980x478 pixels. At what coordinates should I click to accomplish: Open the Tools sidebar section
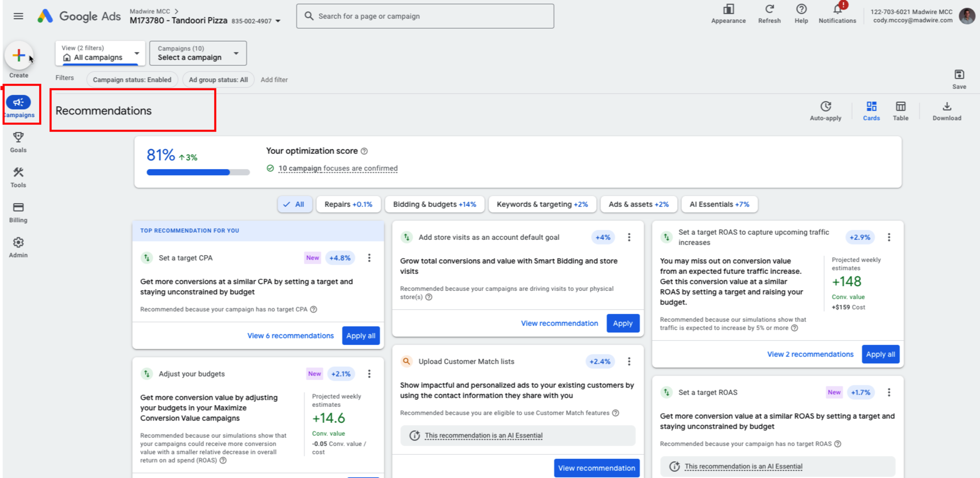tap(18, 177)
